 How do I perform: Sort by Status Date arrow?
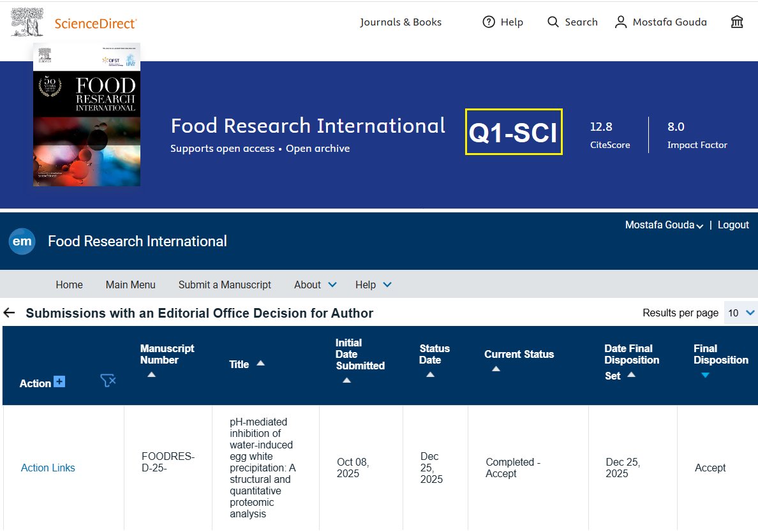pyautogui.click(x=430, y=374)
